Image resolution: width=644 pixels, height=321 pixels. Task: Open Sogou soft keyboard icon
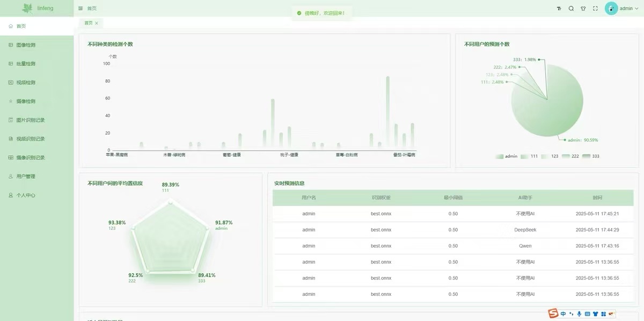point(588,314)
